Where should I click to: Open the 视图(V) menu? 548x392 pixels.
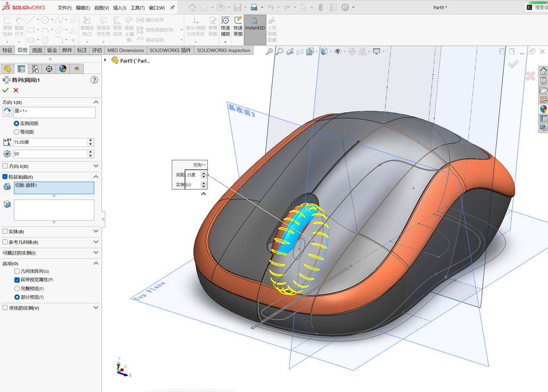(101, 7)
